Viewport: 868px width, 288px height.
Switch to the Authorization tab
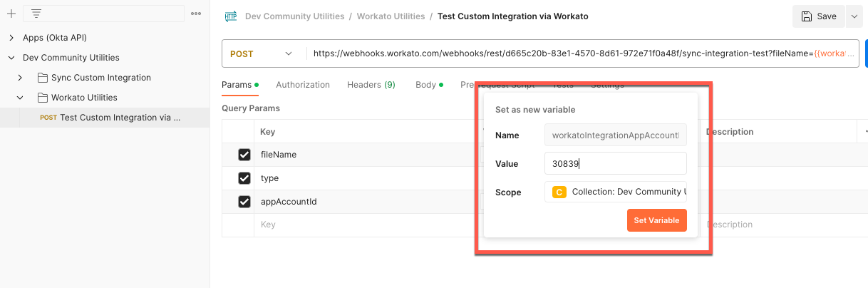303,85
